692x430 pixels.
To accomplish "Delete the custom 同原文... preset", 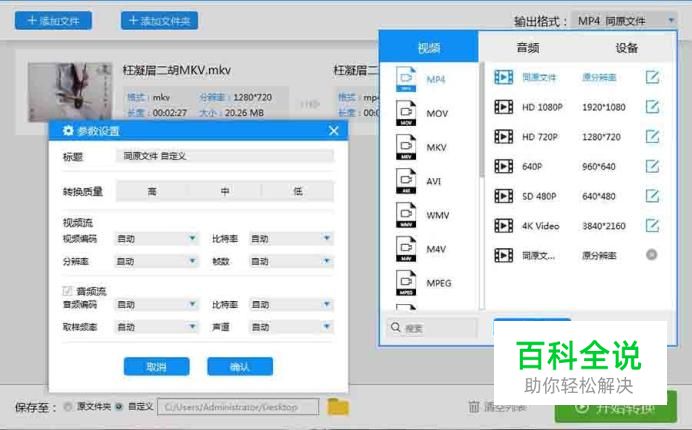I will [x=651, y=255].
